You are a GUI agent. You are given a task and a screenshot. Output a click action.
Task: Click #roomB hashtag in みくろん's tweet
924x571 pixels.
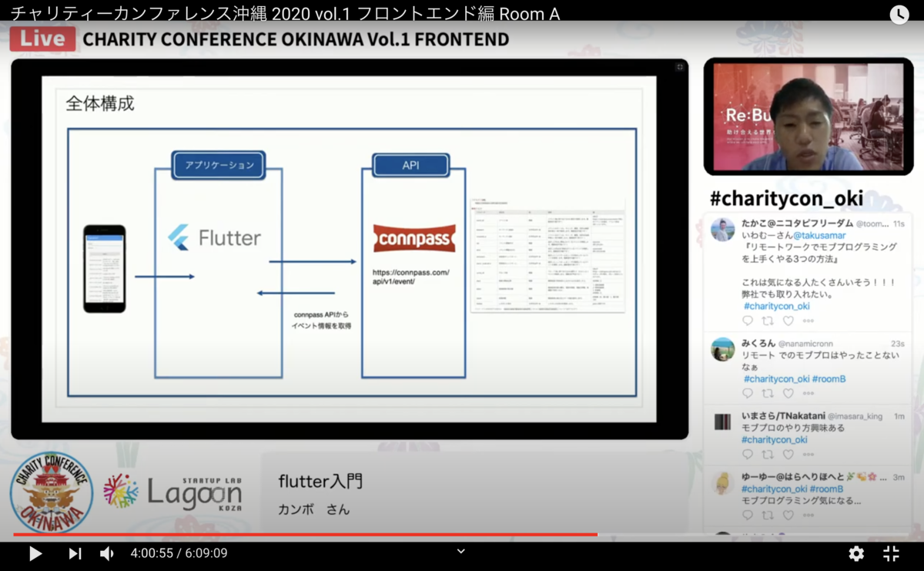pos(829,379)
